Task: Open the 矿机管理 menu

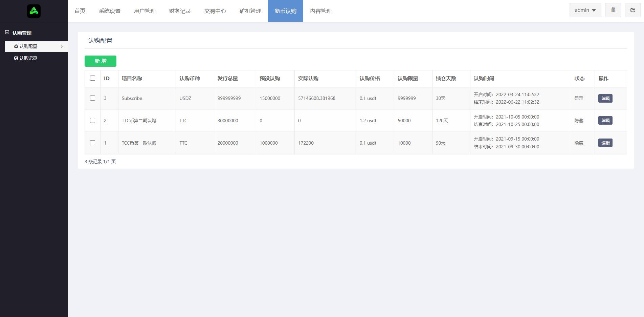Action: coord(250,11)
